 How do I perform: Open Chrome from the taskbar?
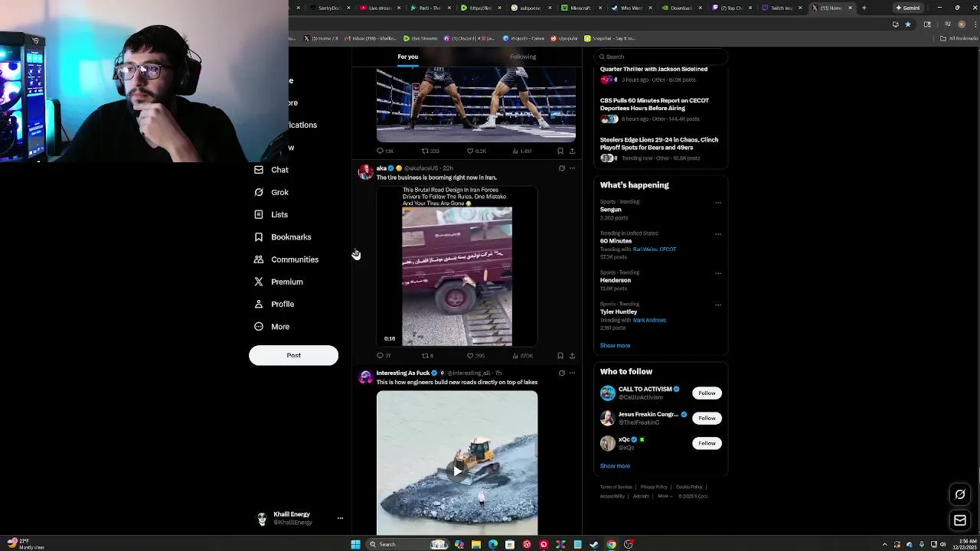pos(611,544)
